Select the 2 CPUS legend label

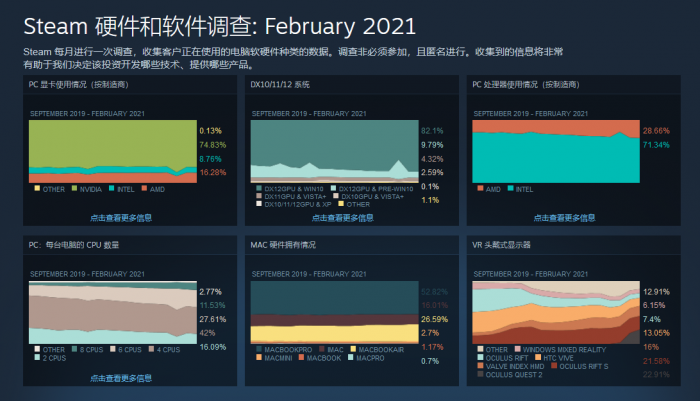pyautogui.click(x=54, y=358)
